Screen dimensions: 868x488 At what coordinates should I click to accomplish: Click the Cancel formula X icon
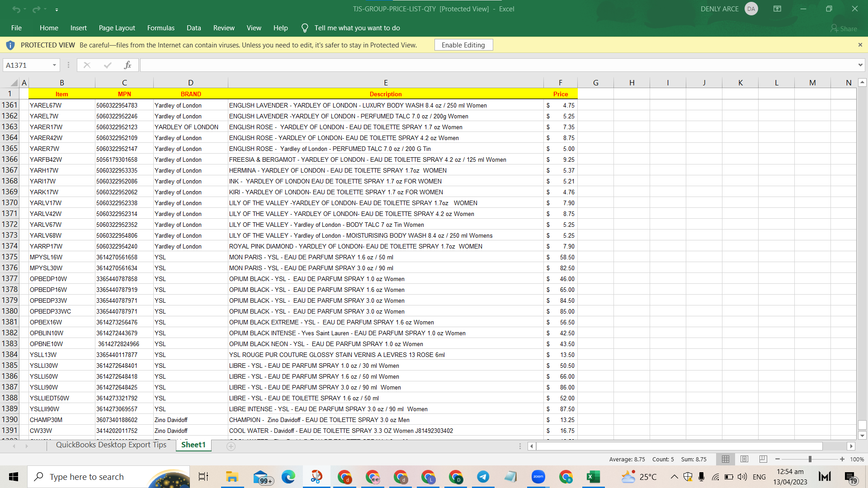coord(87,65)
